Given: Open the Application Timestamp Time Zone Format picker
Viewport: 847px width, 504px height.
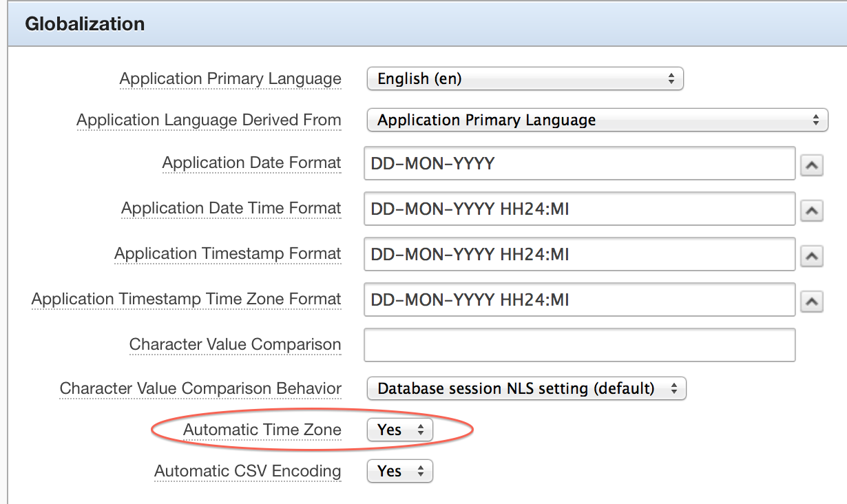Looking at the screenshot, I should point(812,300).
